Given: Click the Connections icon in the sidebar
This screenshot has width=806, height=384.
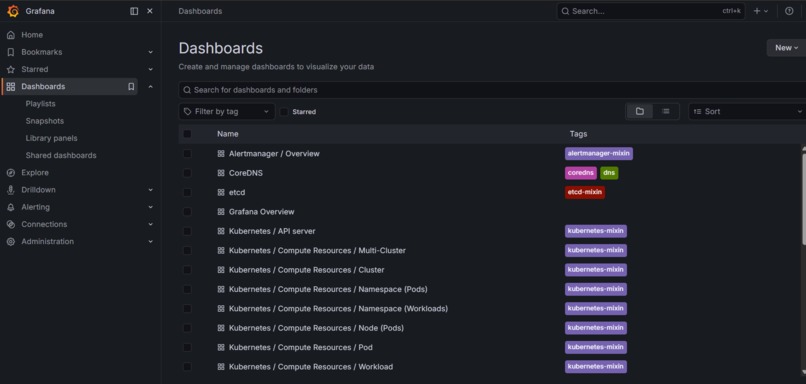Looking at the screenshot, I should (x=11, y=225).
